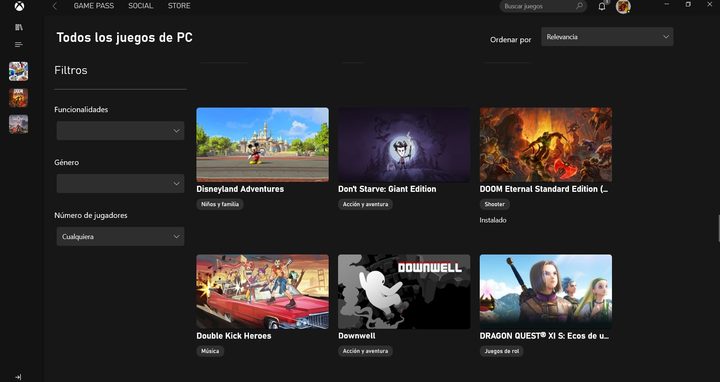Screen dimensions: 720x382
Task: Click the Don't Starve: Giant Edition title
Action: (387, 189)
